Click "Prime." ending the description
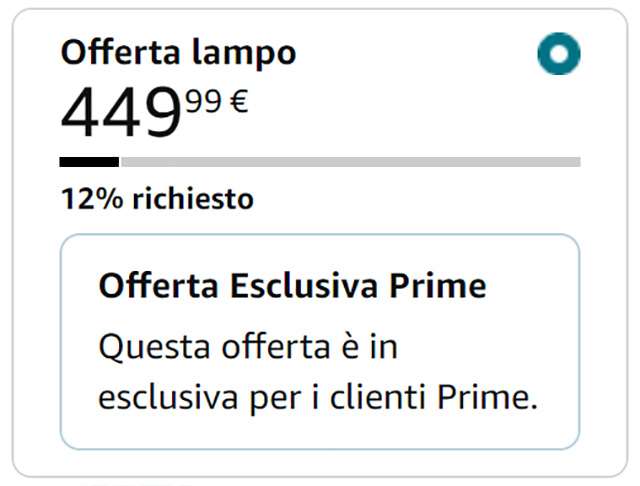 tap(488, 397)
